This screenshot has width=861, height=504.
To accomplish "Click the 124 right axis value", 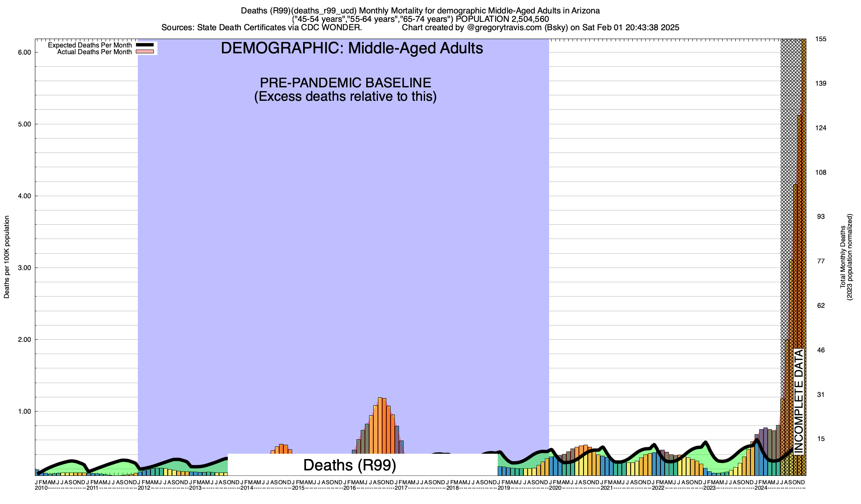I will click(x=821, y=128).
